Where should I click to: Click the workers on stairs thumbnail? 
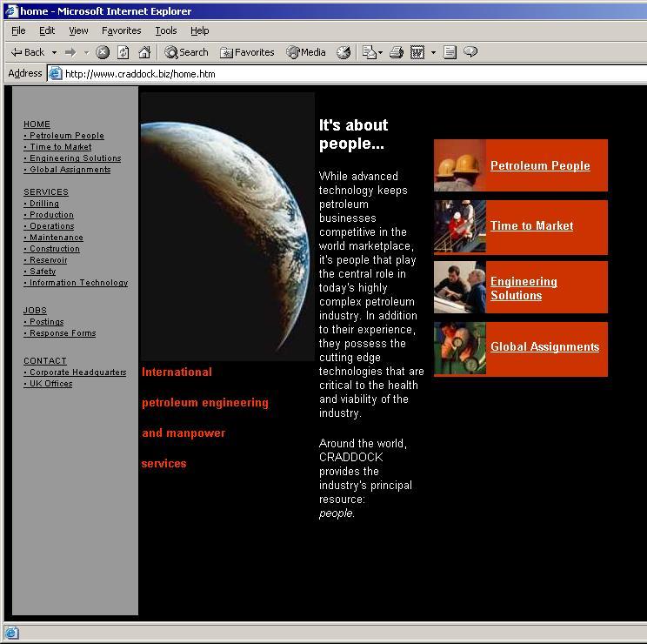pyautogui.click(x=460, y=226)
